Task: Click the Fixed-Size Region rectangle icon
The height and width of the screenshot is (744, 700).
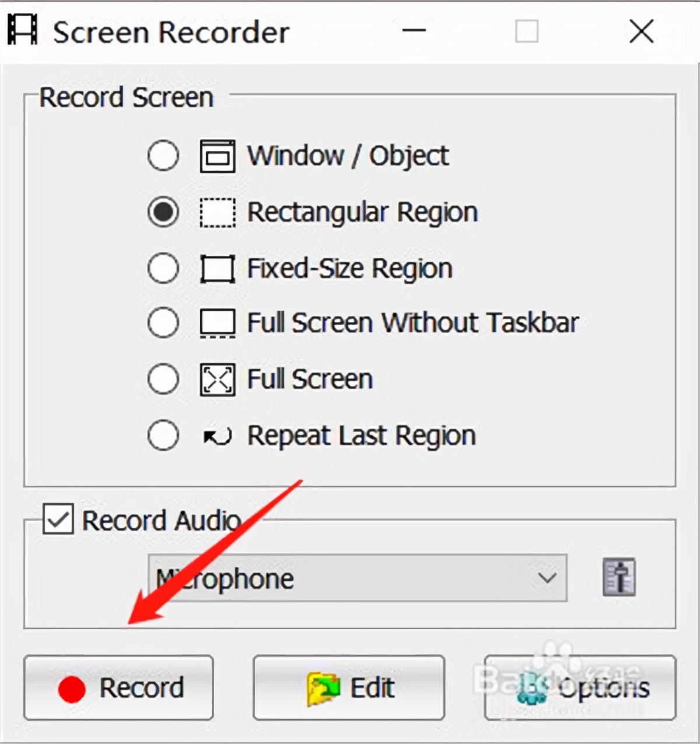Action: click(216, 268)
